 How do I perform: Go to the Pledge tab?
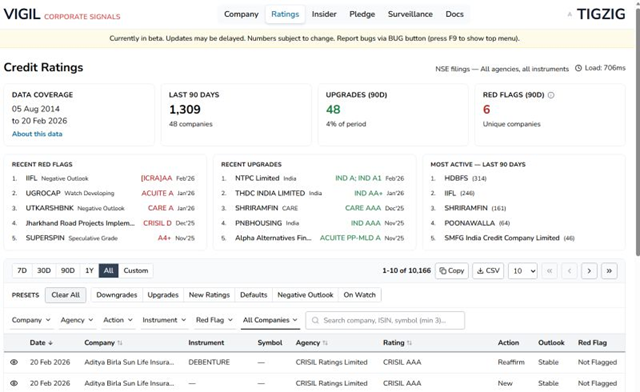point(362,14)
